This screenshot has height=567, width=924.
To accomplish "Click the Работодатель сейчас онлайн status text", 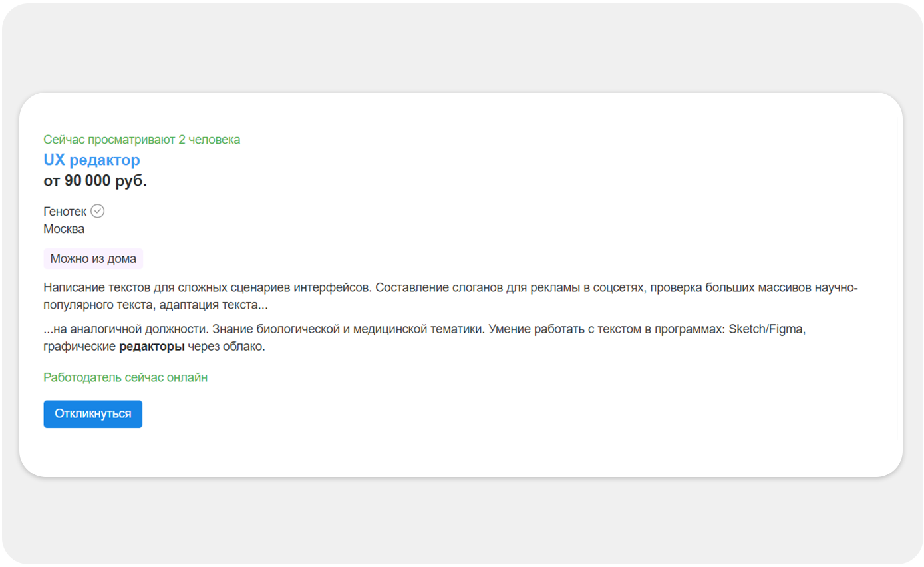I will tap(126, 377).
